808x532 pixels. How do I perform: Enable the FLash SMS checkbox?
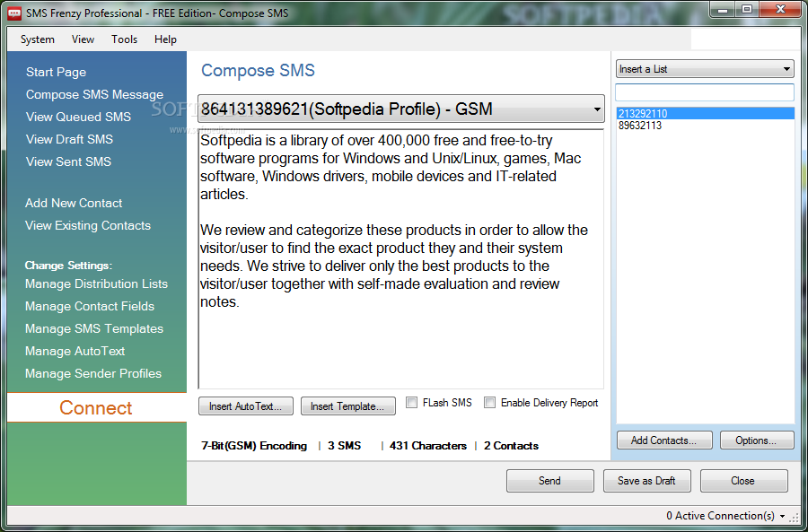pos(411,403)
